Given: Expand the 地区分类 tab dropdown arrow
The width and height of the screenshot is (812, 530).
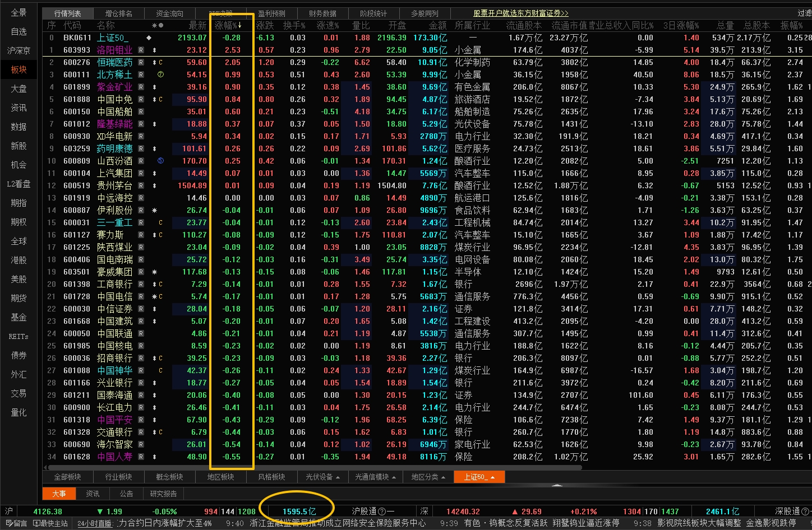Looking at the screenshot, I should pos(443,477).
